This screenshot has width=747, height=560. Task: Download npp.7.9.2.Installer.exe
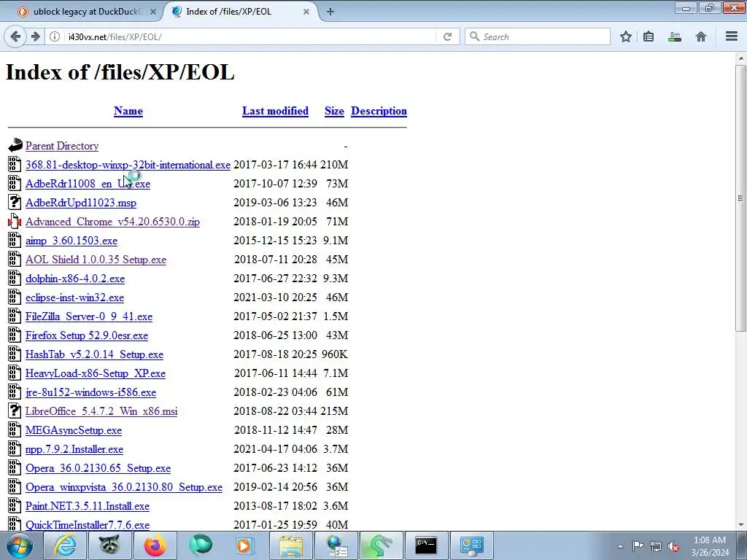point(74,449)
